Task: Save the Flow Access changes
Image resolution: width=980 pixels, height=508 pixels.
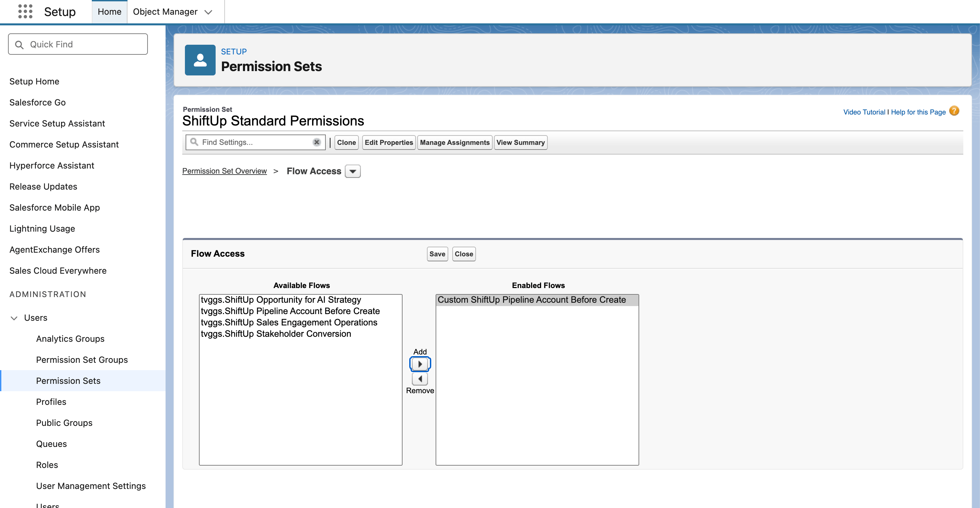Action: point(437,254)
